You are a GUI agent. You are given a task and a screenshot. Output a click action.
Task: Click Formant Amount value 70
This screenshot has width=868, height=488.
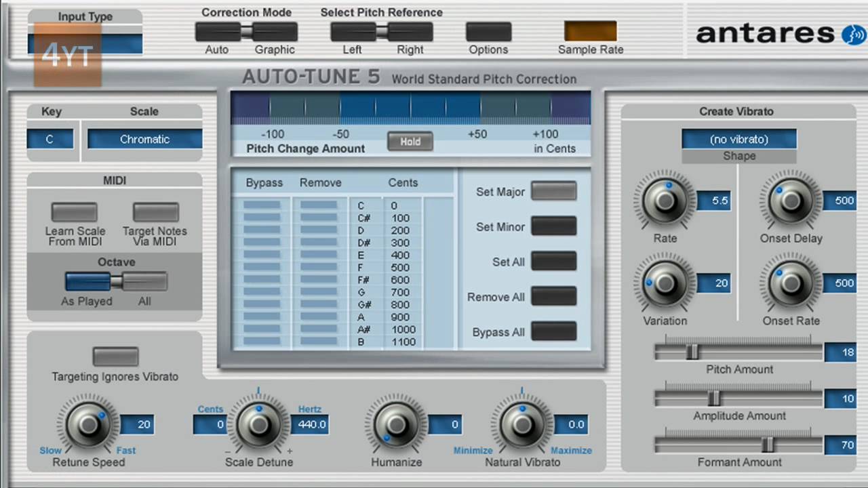click(842, 445)
